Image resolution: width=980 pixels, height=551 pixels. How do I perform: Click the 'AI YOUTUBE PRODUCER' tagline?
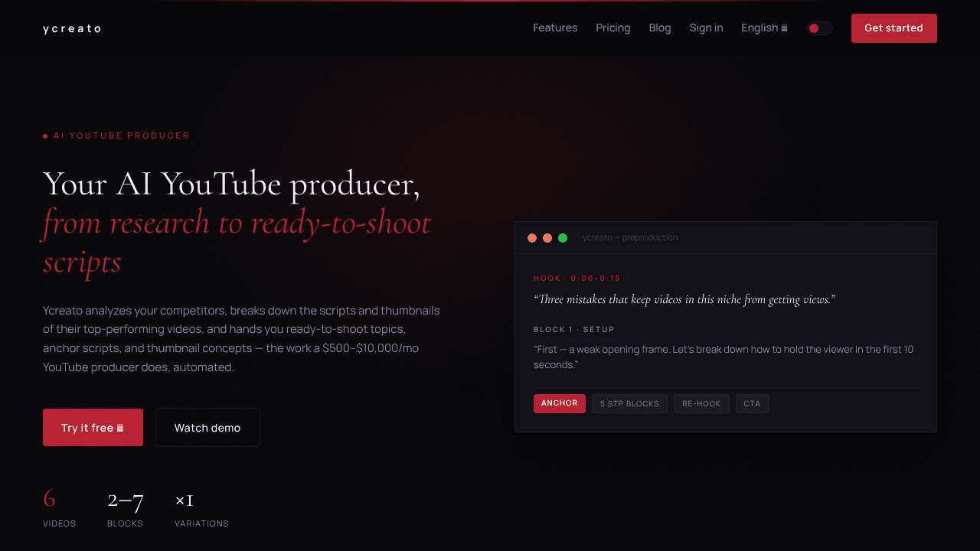(116, 135)
